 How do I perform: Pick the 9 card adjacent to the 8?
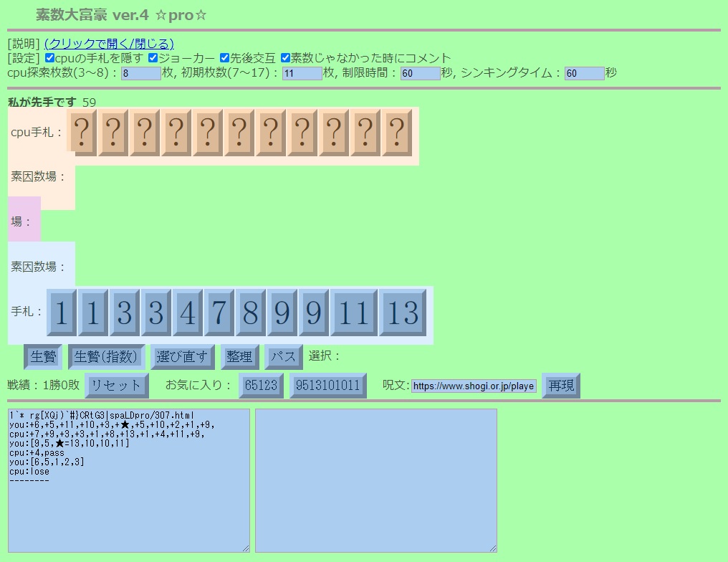point(282,312)
